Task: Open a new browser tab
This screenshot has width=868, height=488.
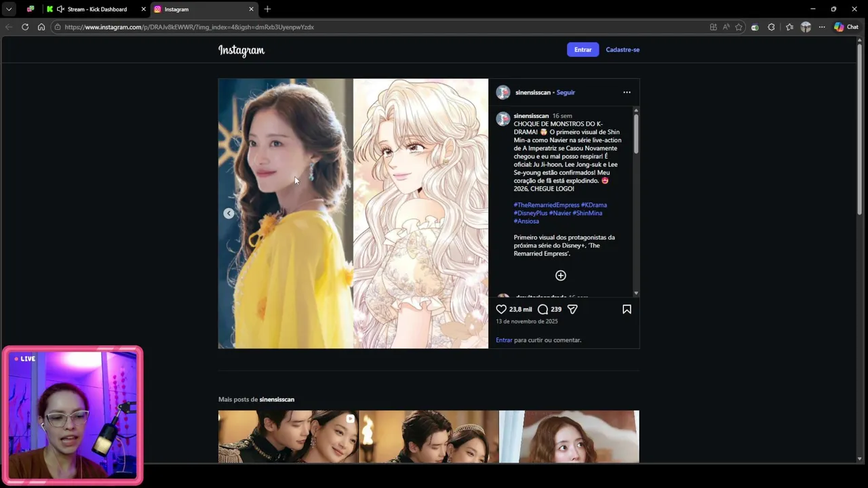Action: coord(267,9)
